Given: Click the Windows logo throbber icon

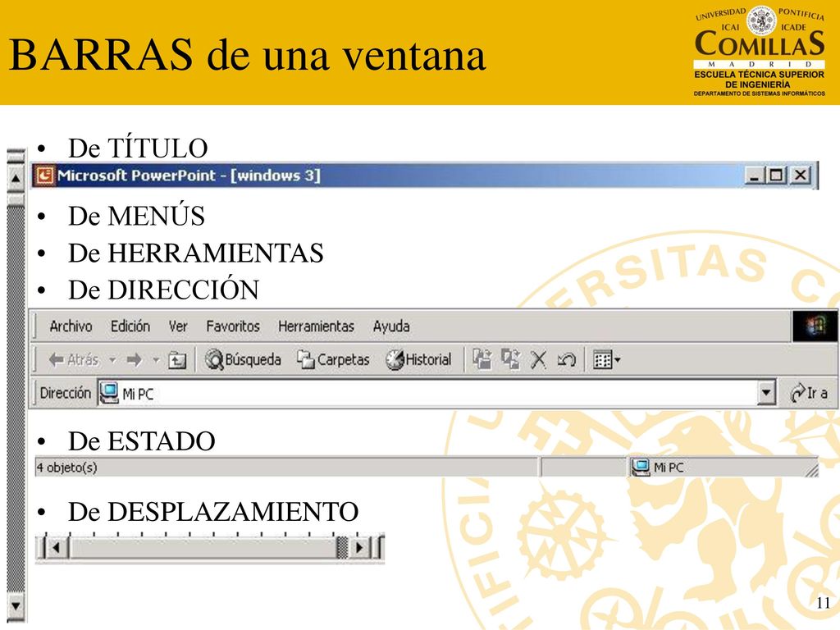Looking at the screenshot, I should [815, 326].
